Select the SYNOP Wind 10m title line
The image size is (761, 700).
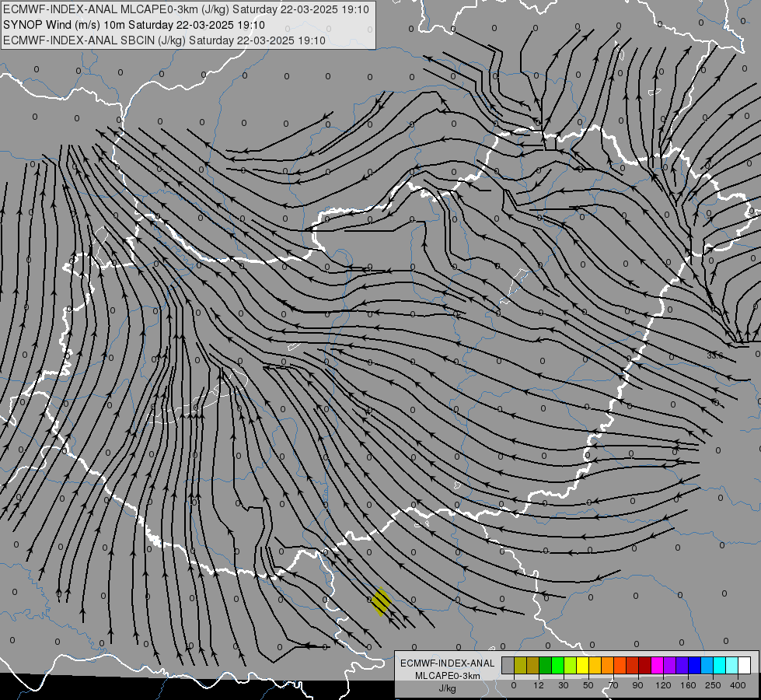point(134,25)
